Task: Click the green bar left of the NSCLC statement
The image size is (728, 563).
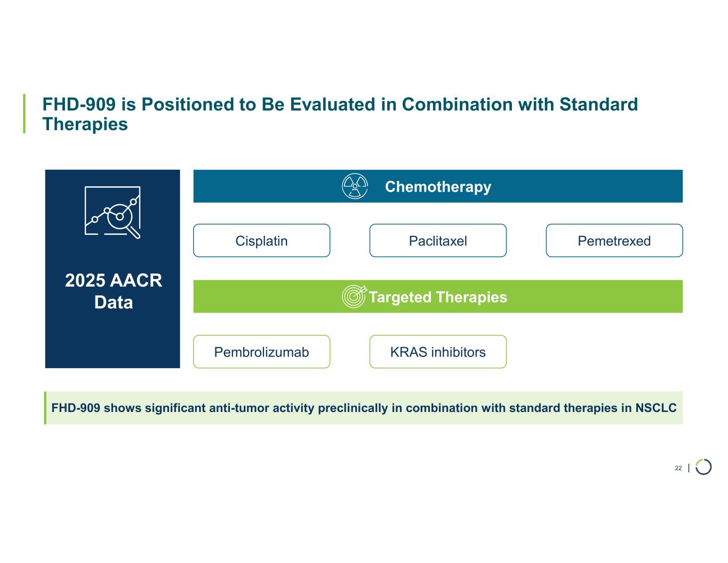Action: point(45,408)
